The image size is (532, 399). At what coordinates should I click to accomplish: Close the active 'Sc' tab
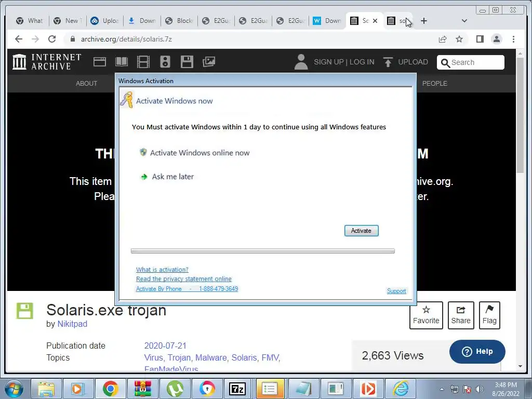click(x=375, y=21)
